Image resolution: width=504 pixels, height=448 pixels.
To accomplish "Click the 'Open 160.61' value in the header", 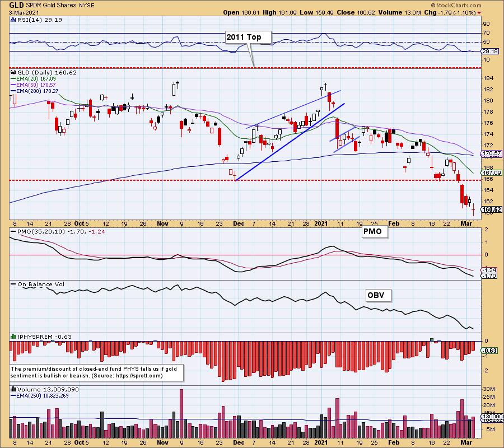I will (x=241, y=12).
